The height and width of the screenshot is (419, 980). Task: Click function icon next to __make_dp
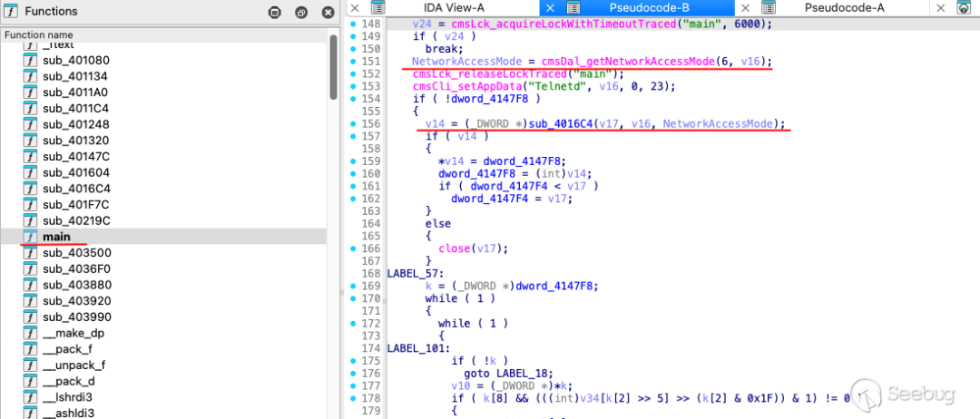coord(29,333)
